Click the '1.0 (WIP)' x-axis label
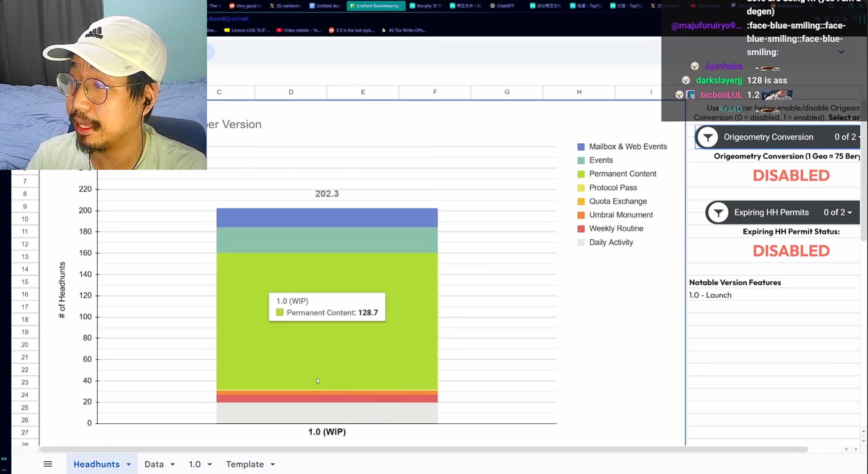This screenshot has height=474, width=868. click(327, 432)
